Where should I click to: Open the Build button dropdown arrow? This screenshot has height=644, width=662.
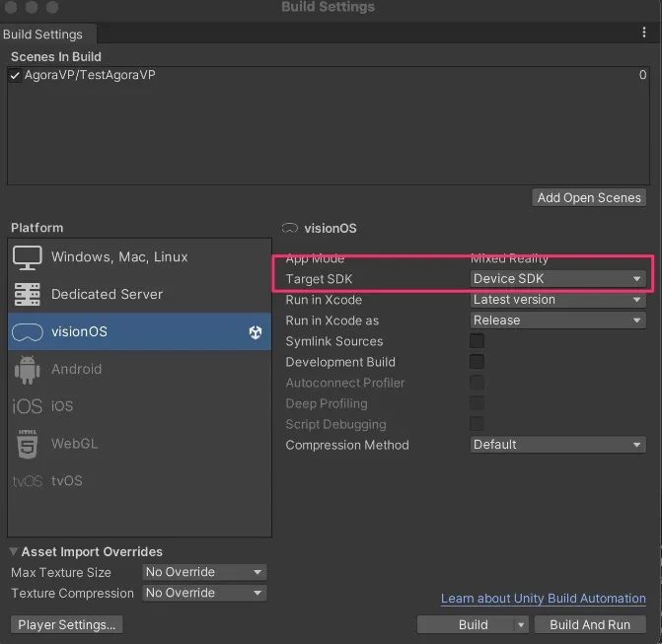click(521, 625)
